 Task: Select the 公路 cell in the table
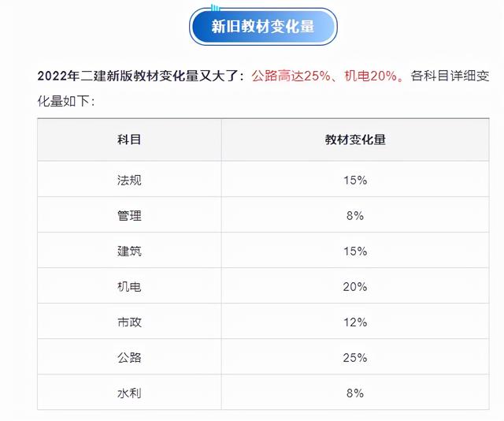[129, 357]
